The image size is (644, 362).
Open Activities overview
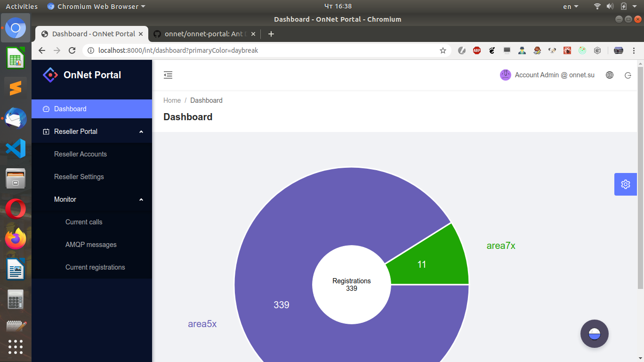[x=22, y=7]
